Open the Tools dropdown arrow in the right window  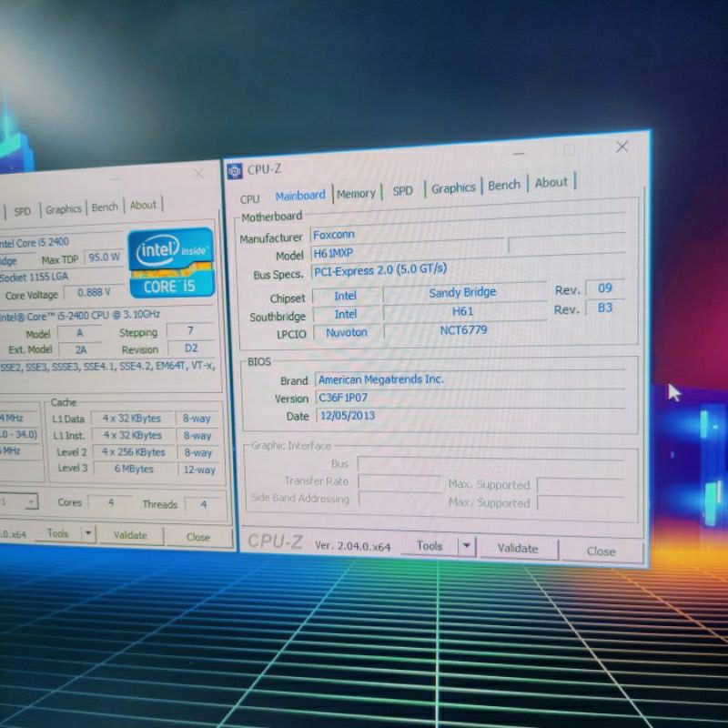(466, 546)
